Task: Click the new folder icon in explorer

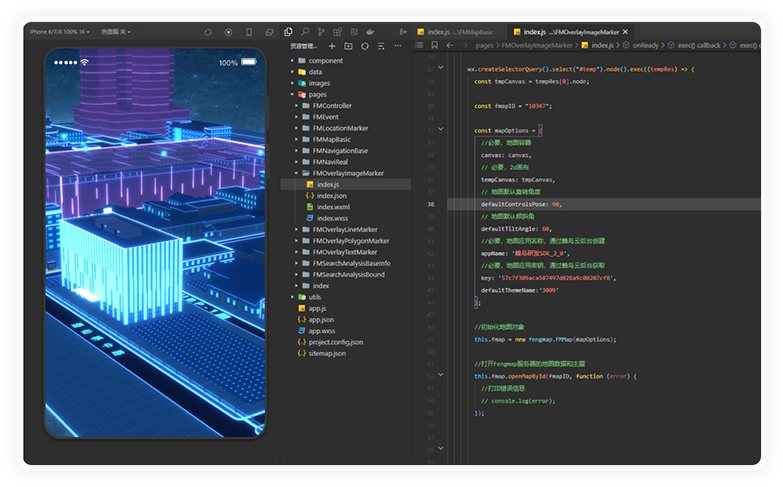Action: 348,46
